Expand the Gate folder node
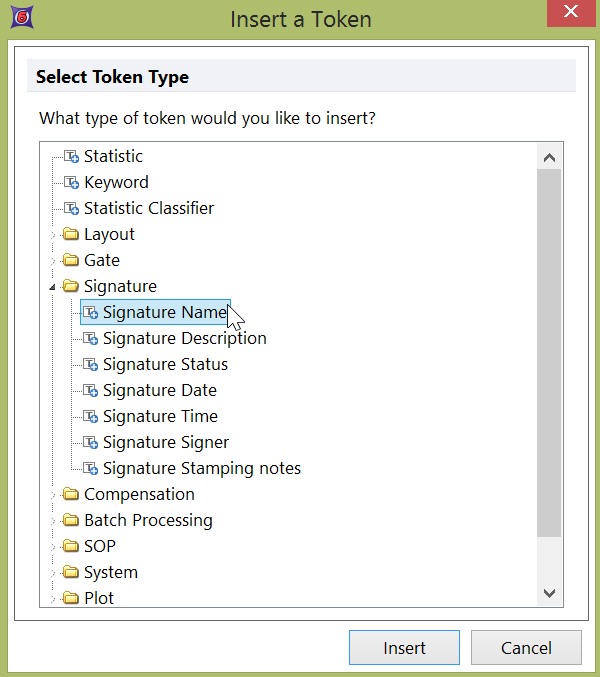Viewport: 600px width, 677px height. pos(53,261)
